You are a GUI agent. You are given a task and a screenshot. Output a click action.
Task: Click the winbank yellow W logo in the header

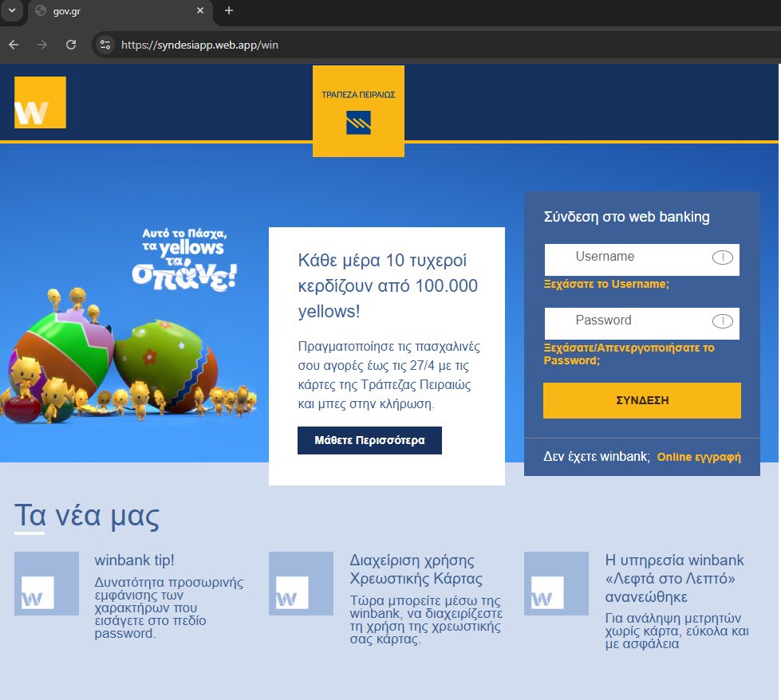click(40, 102)
